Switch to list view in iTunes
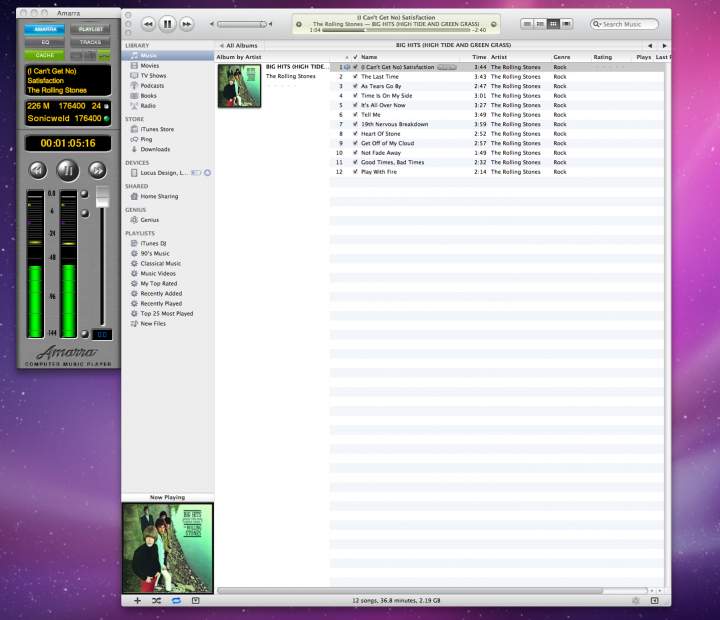This screenshot has width=720, height=620. (527, 24)
